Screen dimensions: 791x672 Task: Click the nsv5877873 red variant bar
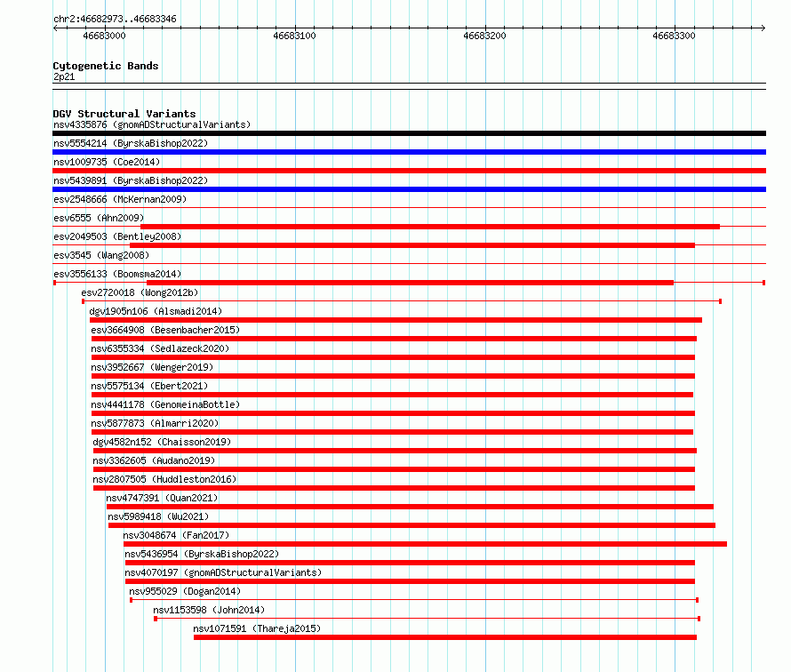coord(393,432)
